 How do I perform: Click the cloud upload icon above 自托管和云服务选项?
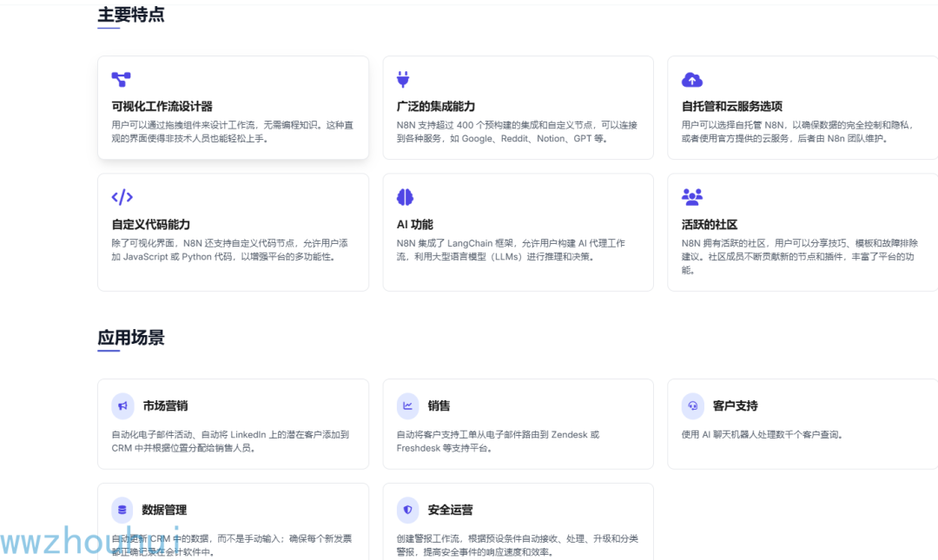pos(692,80)
